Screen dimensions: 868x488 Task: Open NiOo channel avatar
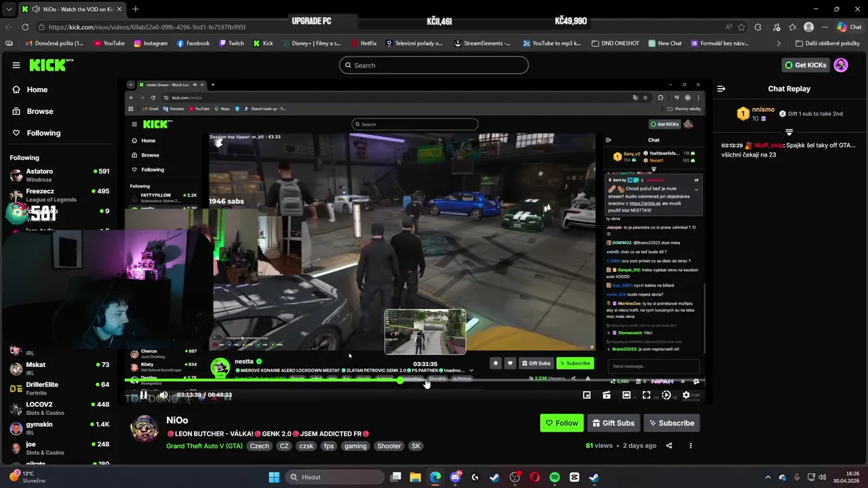(x=144, y=429)
